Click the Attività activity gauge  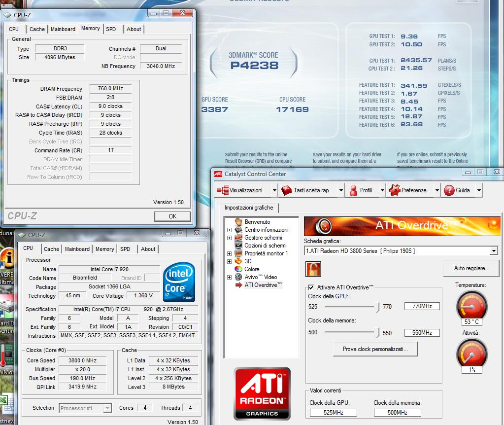coord(471,355)
